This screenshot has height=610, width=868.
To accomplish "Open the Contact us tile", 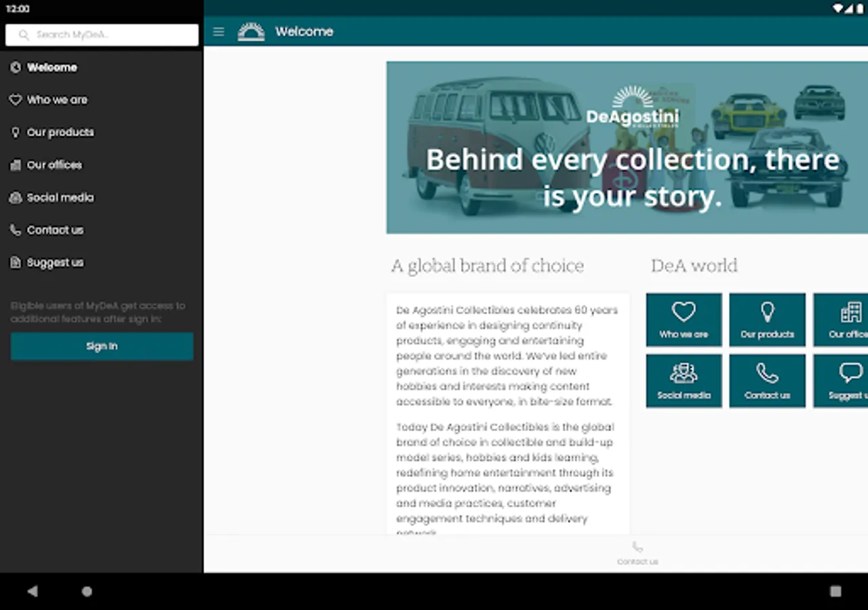I will click(x=767, y=381).
